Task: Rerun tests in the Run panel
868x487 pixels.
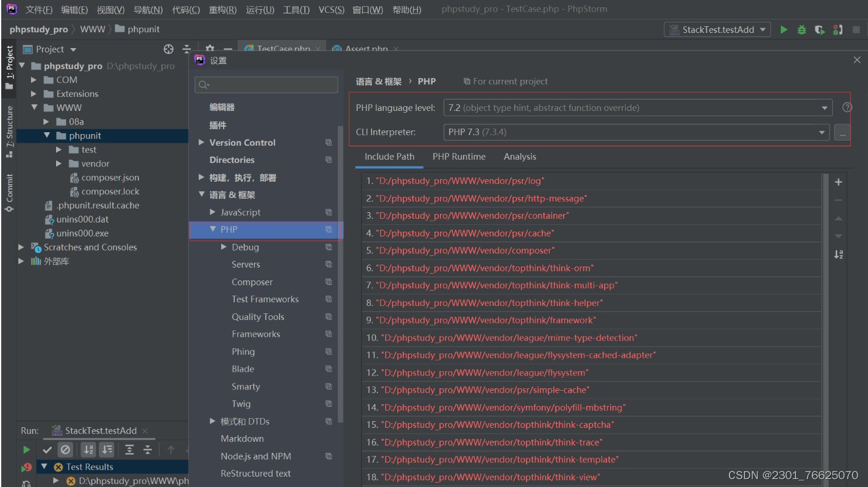Action: (26, 450)
